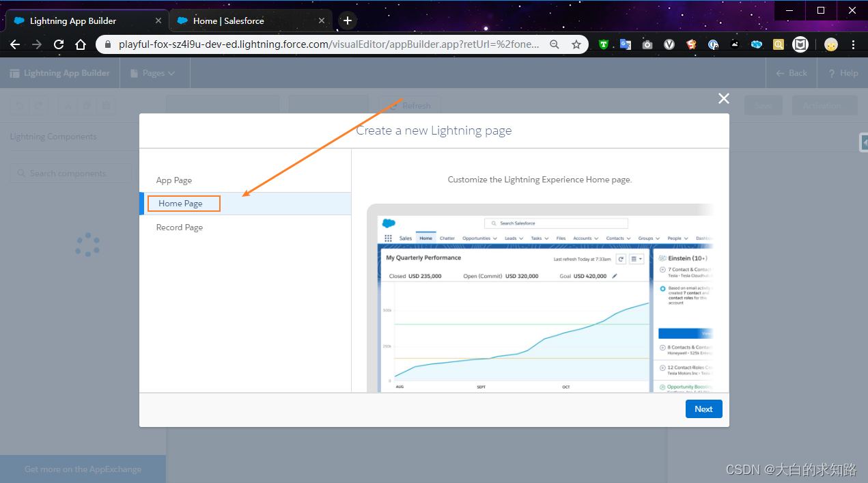Click the Search components field
The image size is (868, 483).
(x=71, y=174)
